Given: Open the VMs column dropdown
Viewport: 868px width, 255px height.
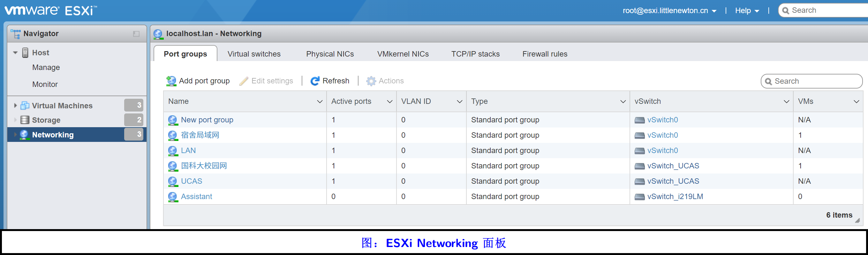Looking at the screenshot, I should 856,102.
